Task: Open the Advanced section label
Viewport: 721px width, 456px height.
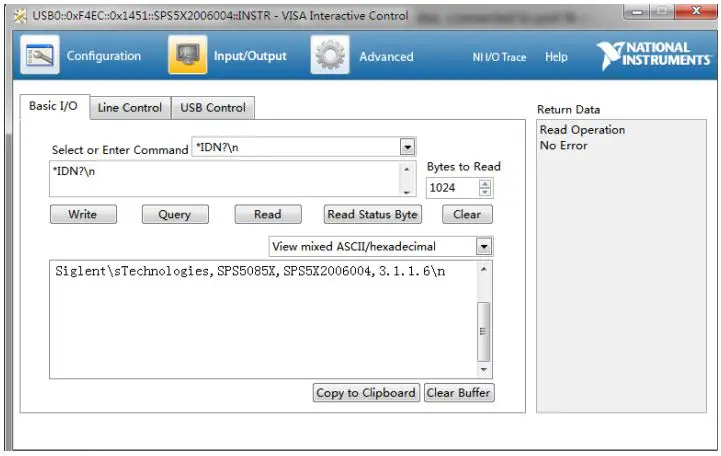Action: [x=386, y=57]
